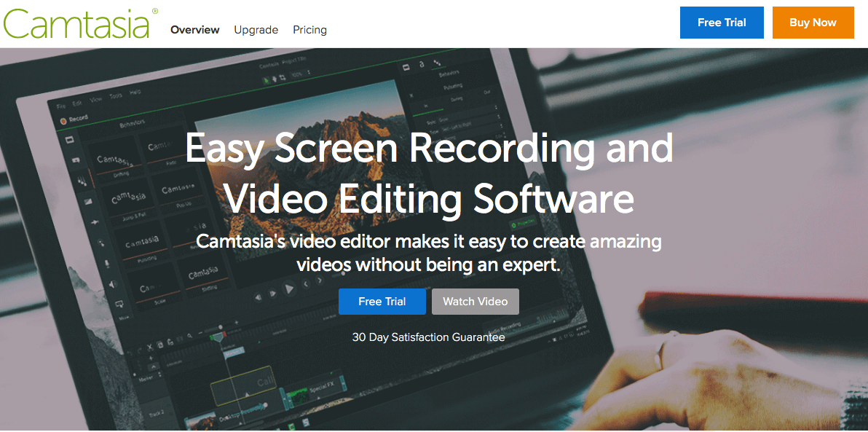Click the step-back arrow left of Play
This screenshot has height=432, width=868.
click(x=273, y=293)
